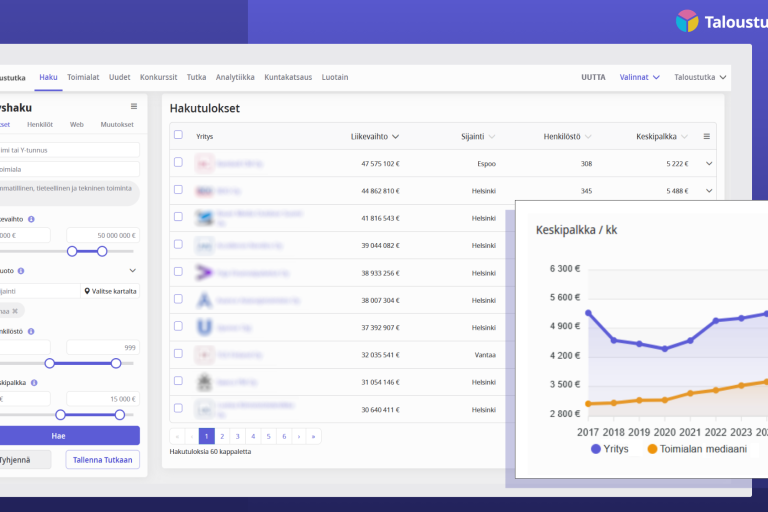Tick the select-all checkbox in table header
This screenshot has width=768, height=512.
pos(178,135)
